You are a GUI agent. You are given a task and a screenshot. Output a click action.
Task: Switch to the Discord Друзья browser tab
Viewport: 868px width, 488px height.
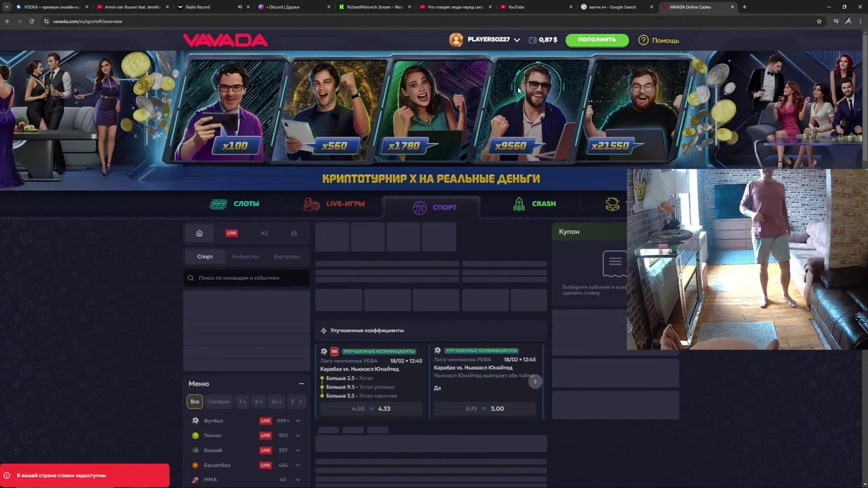tap(295, 7)
